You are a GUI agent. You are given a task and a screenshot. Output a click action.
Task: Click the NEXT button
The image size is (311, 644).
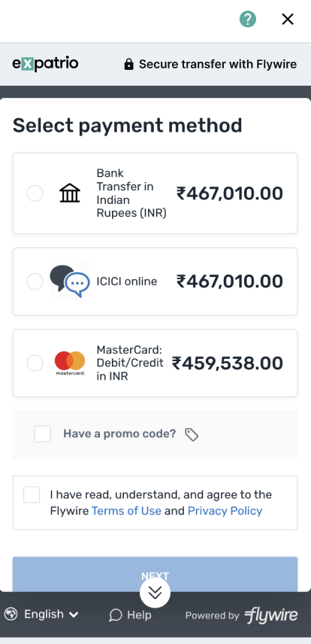point(155,574)
